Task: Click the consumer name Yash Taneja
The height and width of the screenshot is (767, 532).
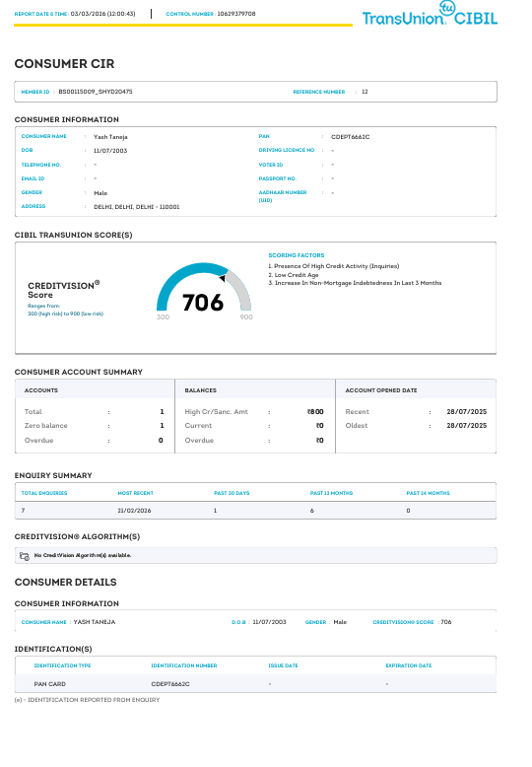Action: point(110,137)
